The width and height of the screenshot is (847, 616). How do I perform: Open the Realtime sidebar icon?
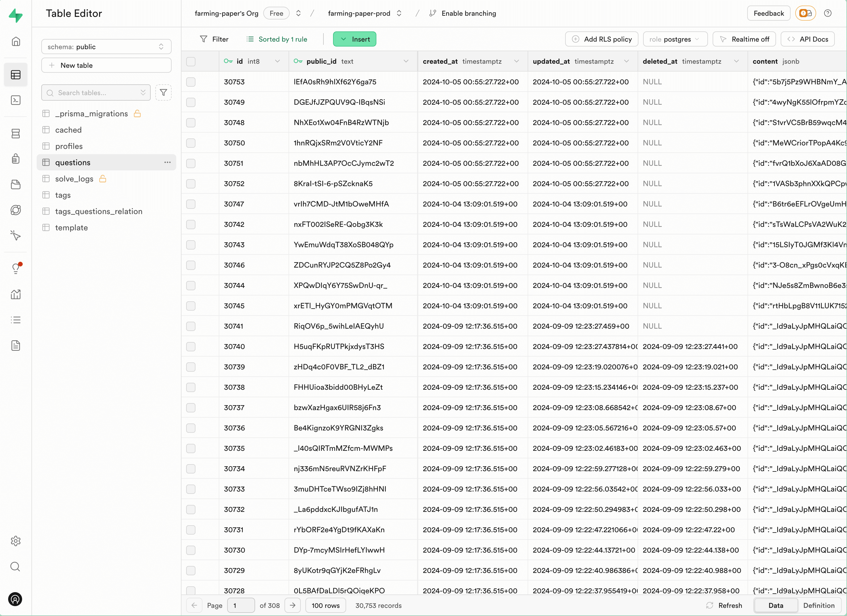tap(16, 236)
